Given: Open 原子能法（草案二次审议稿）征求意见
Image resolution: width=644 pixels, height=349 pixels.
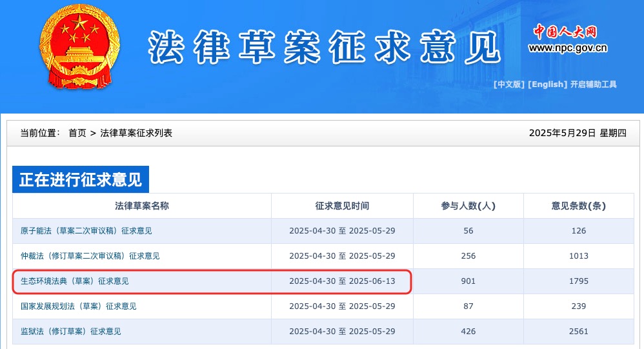Looking at the screenshot, I should tap(86, 231).
